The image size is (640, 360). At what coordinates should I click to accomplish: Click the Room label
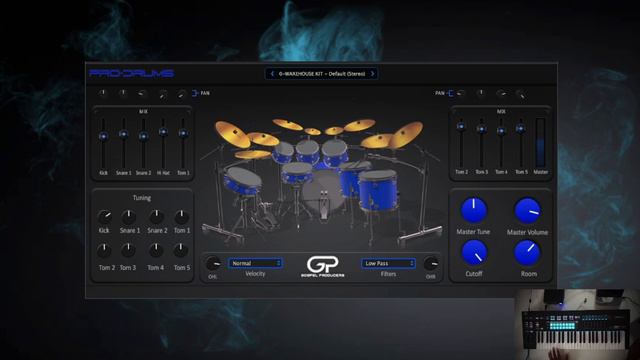click(529, 274)
